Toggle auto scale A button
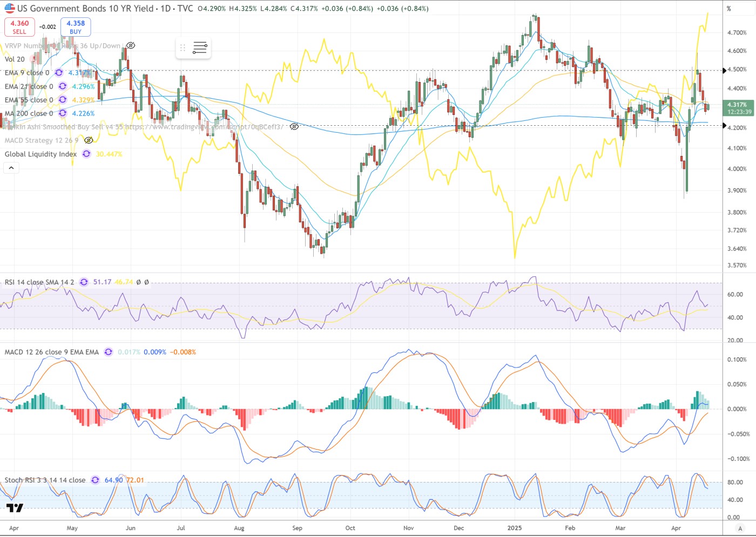756x537 pixels. click(740, 528)
